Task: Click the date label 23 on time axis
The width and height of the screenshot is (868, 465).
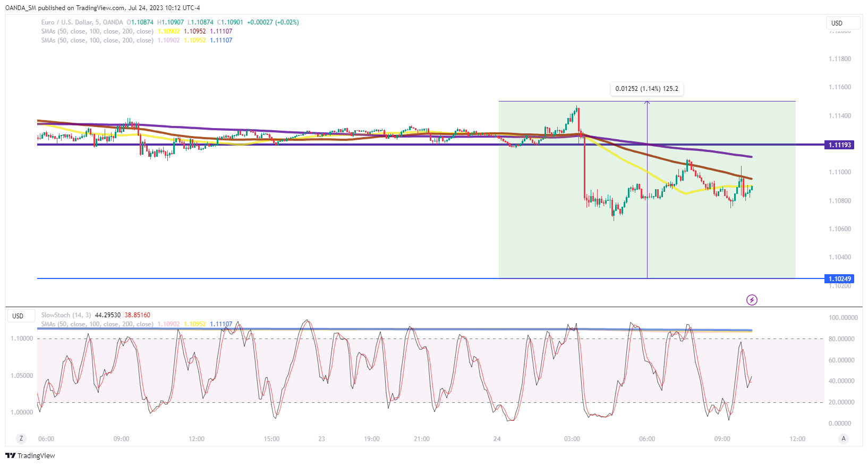Action: (321, 439)
